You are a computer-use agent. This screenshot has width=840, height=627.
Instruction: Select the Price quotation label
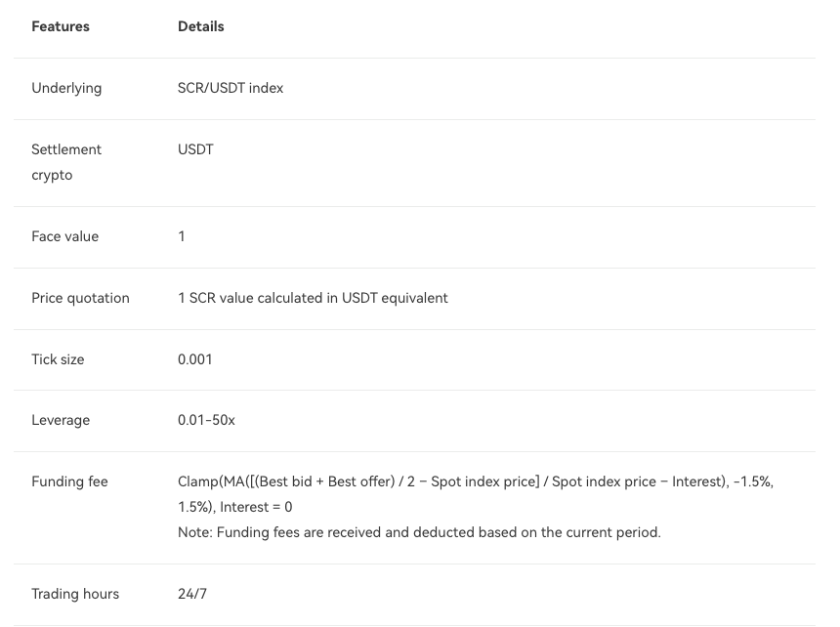coord(80,298)
